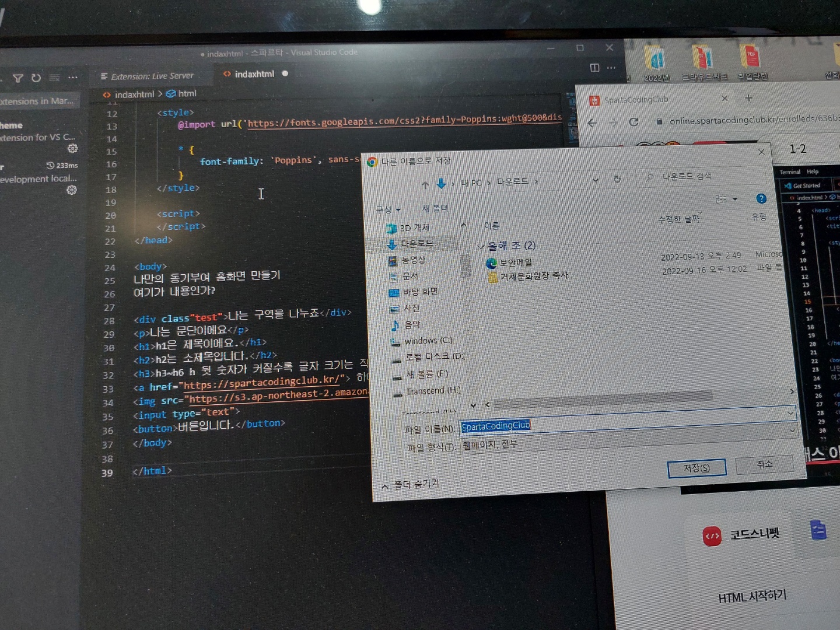Click the 코드스니펫 red code icon
The height and width of the screenshot is (630, 840).
pos(712,535)
